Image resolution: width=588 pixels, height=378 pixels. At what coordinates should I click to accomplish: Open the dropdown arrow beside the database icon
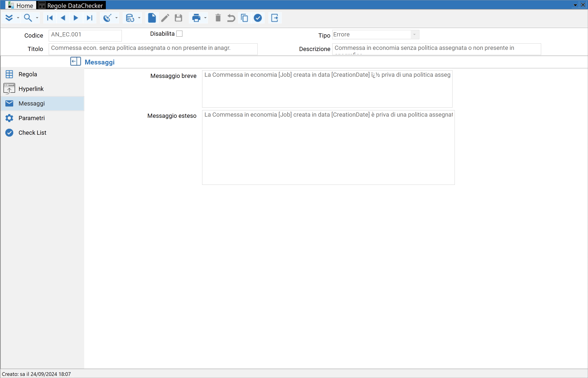(x=139, y=18)
